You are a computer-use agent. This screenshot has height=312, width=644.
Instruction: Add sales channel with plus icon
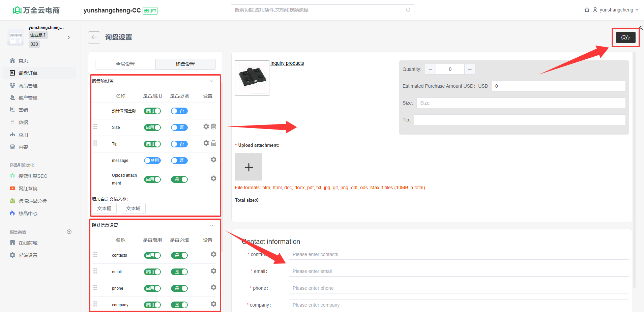click(x=69, y=232)
